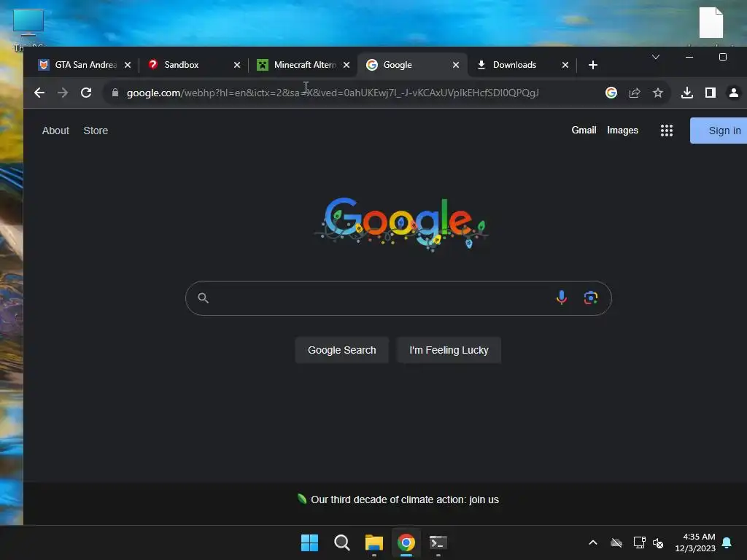Click the Chrome taskbar icon

[x=406, y=542]
